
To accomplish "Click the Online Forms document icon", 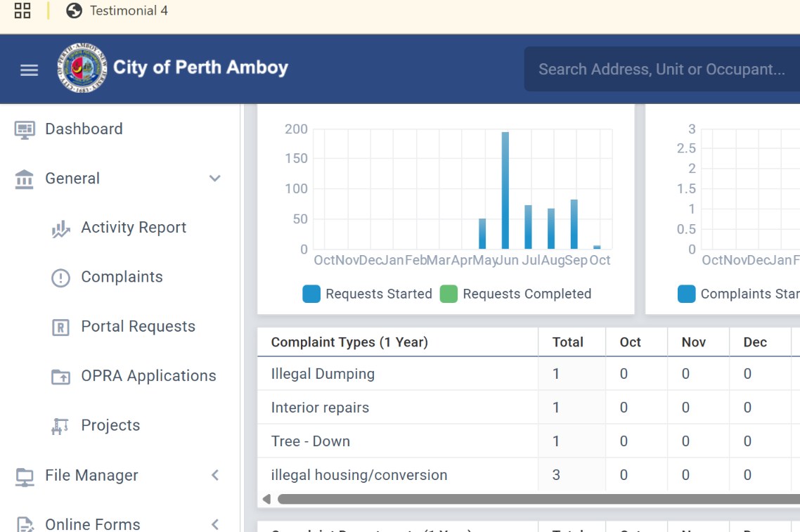I will (25, 524).
